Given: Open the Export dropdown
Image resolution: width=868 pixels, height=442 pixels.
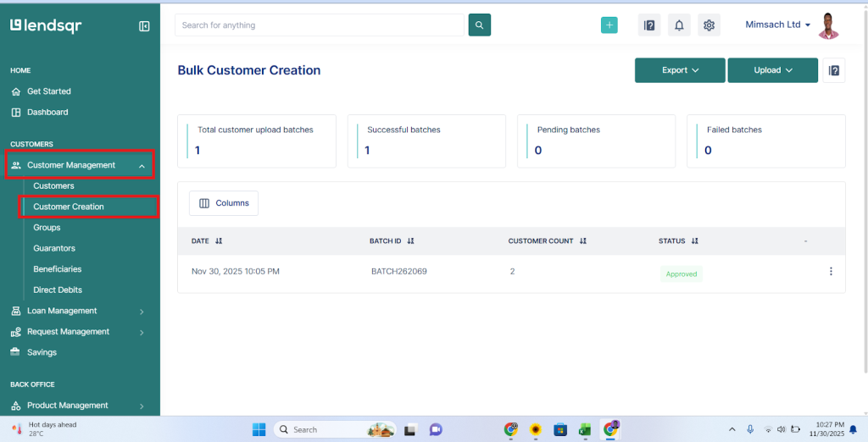Looking at the screenshot, I should pos(680,70).
